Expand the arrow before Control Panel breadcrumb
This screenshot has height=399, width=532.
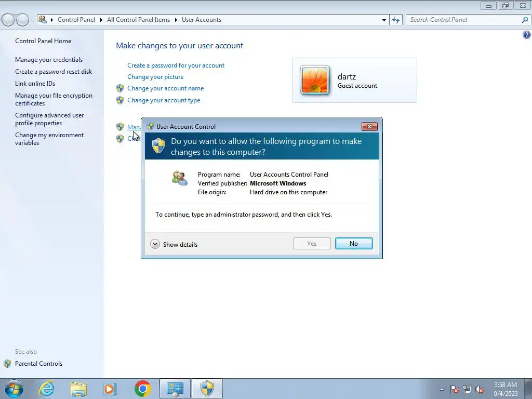pos(52,20)
